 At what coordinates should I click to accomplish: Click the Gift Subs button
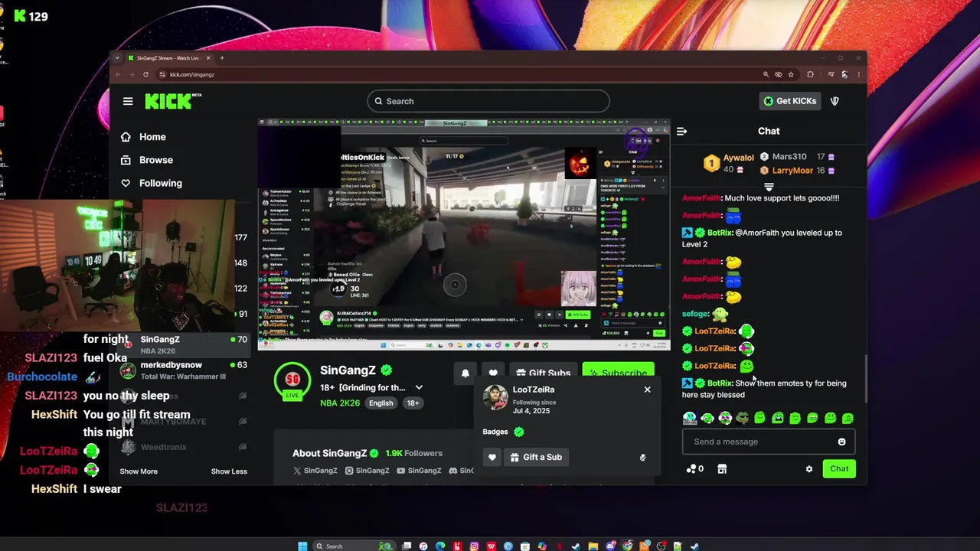[x=543, y=373]
